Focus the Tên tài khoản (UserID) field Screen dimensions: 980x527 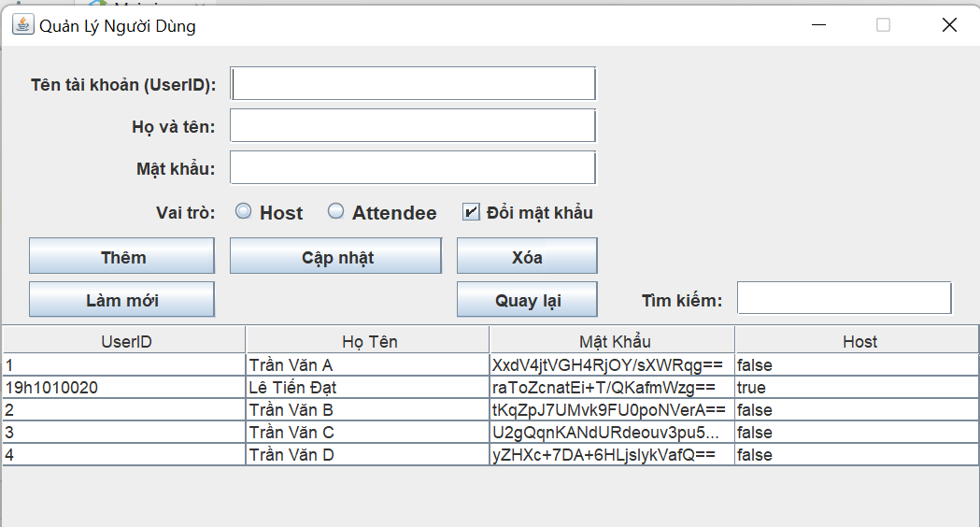(413, 84)
